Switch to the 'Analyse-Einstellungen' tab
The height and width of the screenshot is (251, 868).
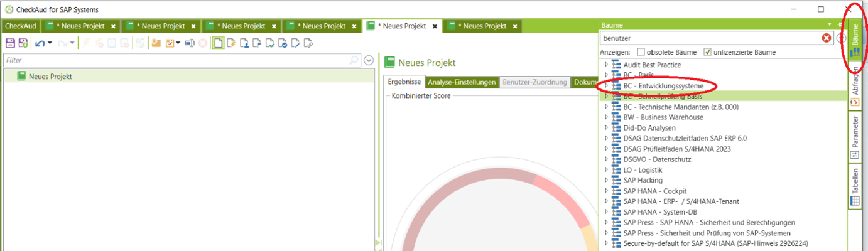(x=462, y=82)
